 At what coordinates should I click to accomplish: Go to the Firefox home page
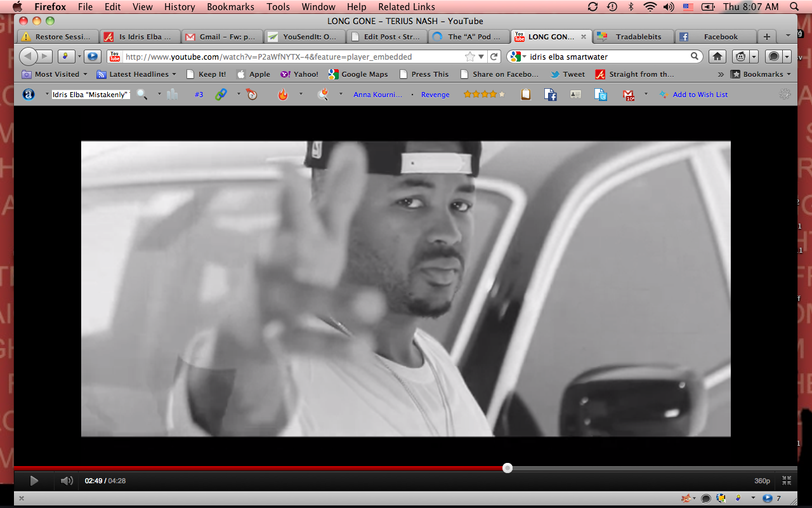[x=717, y=57]
